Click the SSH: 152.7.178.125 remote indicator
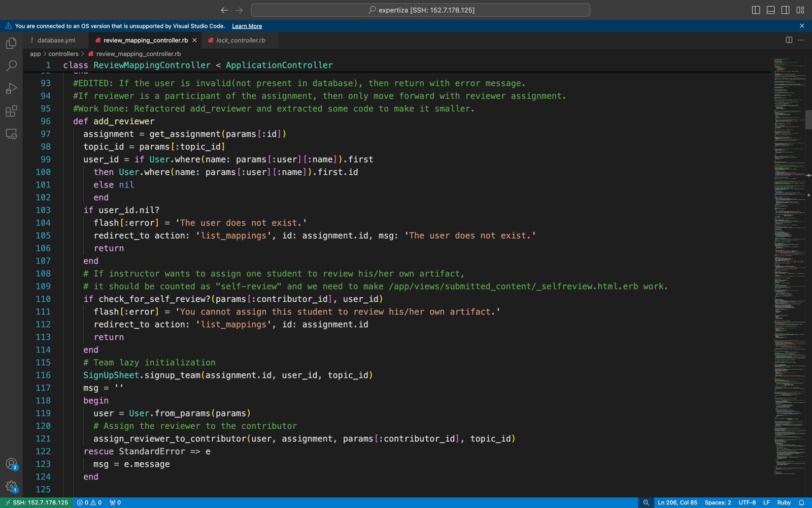Viewport: 812px width, 508px height. click(x=37, y=502)
